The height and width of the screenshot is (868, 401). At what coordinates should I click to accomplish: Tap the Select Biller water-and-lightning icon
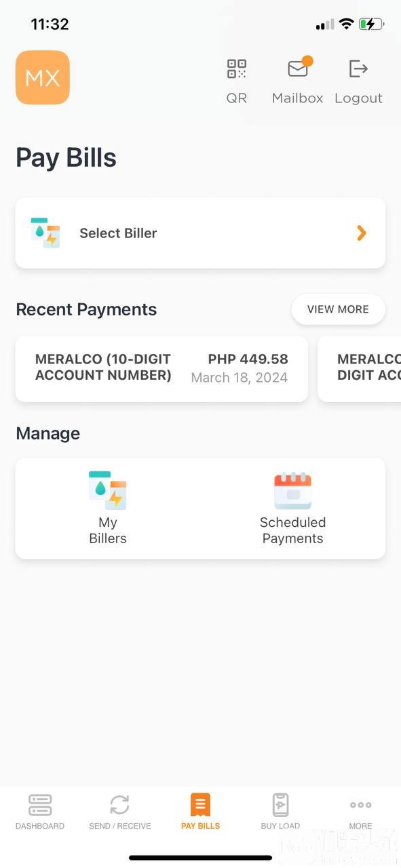tap(45, 233)
